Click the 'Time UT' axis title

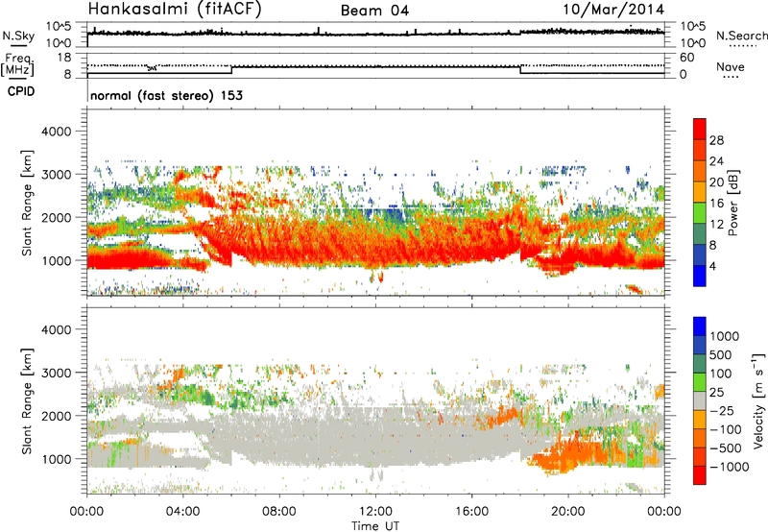pyautogui.click(x=375, y=525)
